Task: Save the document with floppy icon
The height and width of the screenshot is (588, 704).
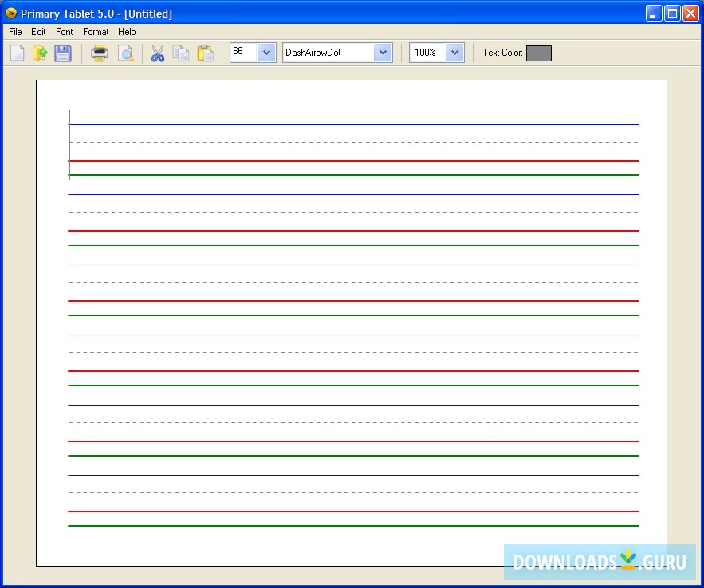Action: point(63,53)
